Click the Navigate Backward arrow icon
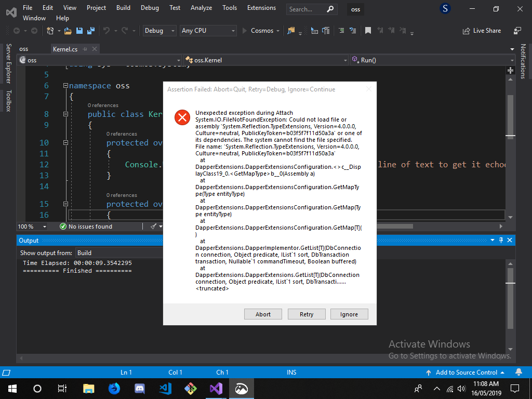This screenshot has width=532, height=399. tap(16, 30)
